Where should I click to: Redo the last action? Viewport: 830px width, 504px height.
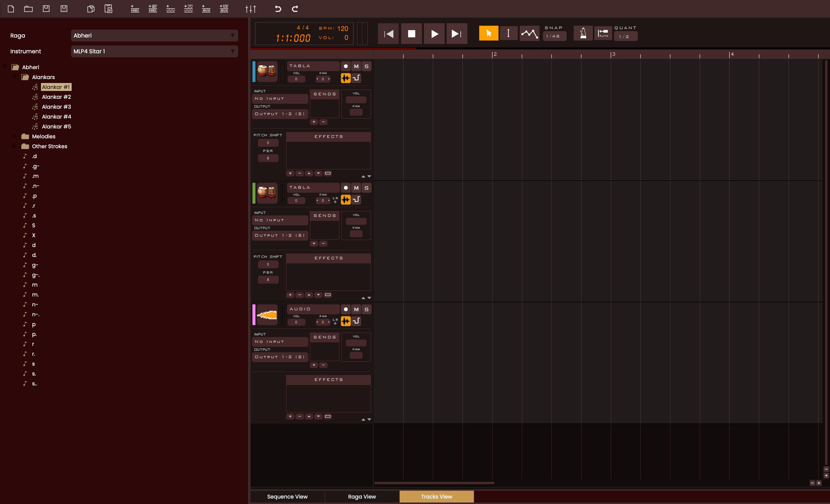tap(295, 9)
